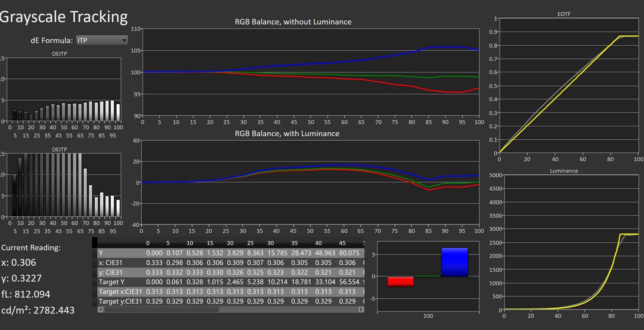Screen dimensions: 644x330
Task: Click 'RGB Balance, with Luminance' chart title
Action: point(287,134)
